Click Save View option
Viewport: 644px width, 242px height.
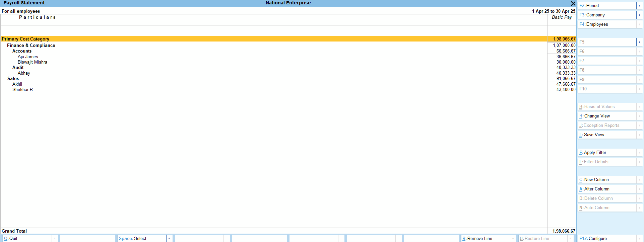click(606, 135)
